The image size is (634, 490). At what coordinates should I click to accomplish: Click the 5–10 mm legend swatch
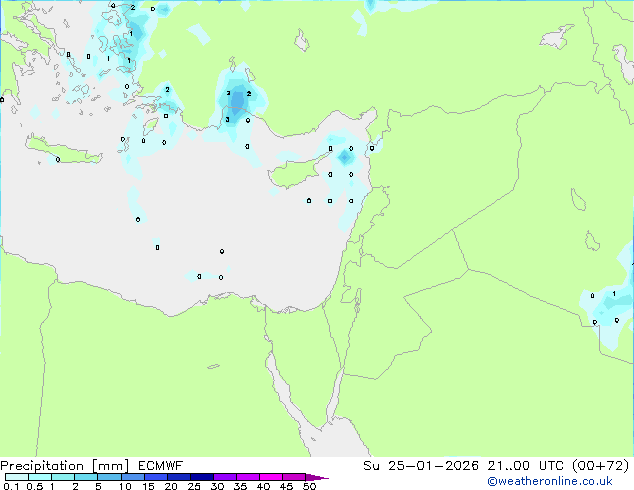click(x=109, y=477)
